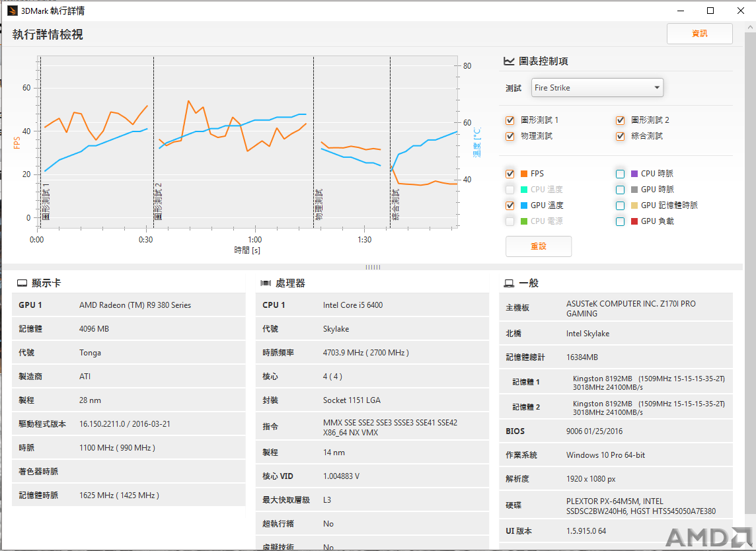Click the Windows 10 Pro 64-bit value

(605, 455)
